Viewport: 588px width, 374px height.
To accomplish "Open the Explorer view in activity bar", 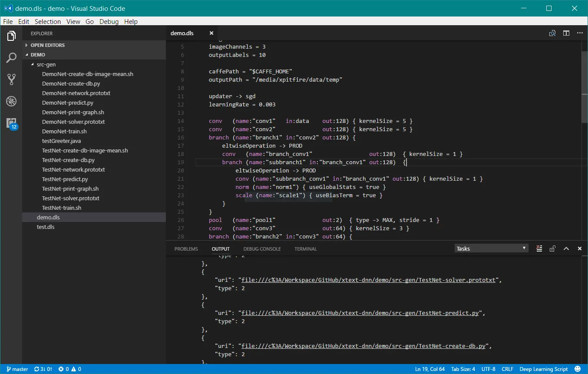I will pos(11,36).
